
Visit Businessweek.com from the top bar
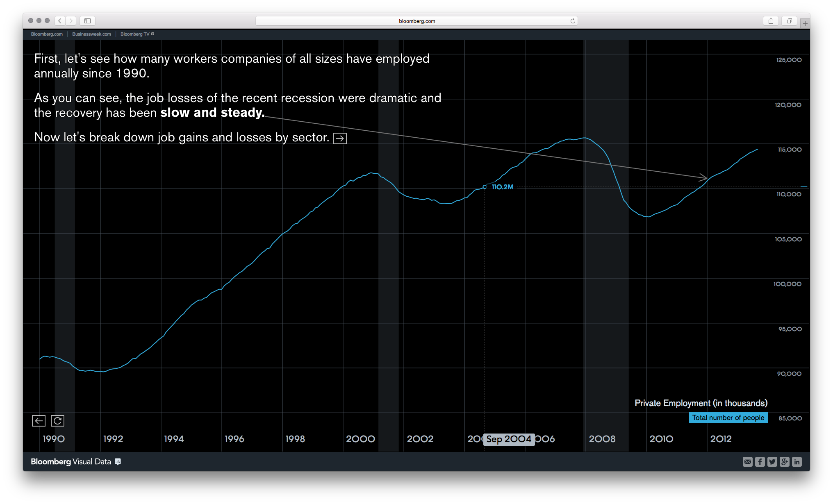point(91,34)
